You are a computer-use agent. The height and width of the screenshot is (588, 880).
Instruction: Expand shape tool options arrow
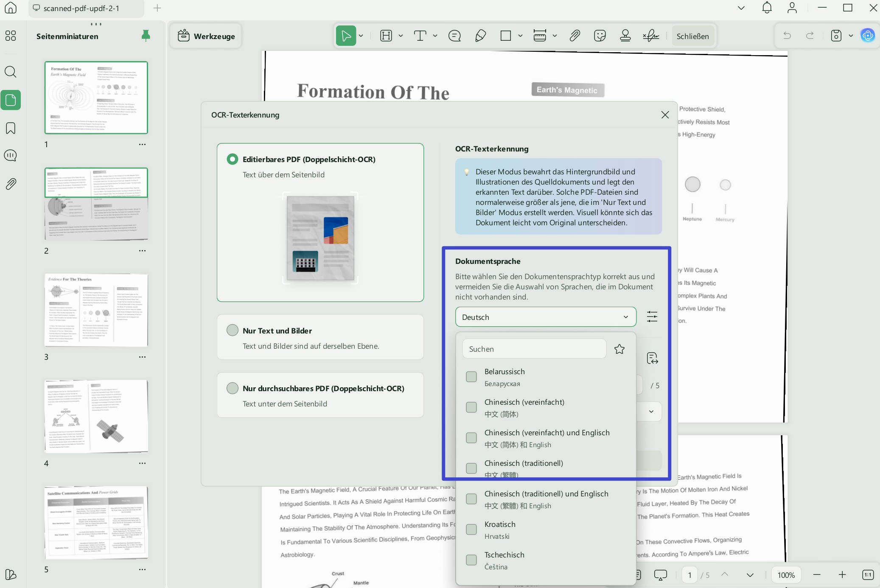pos(520,36)
